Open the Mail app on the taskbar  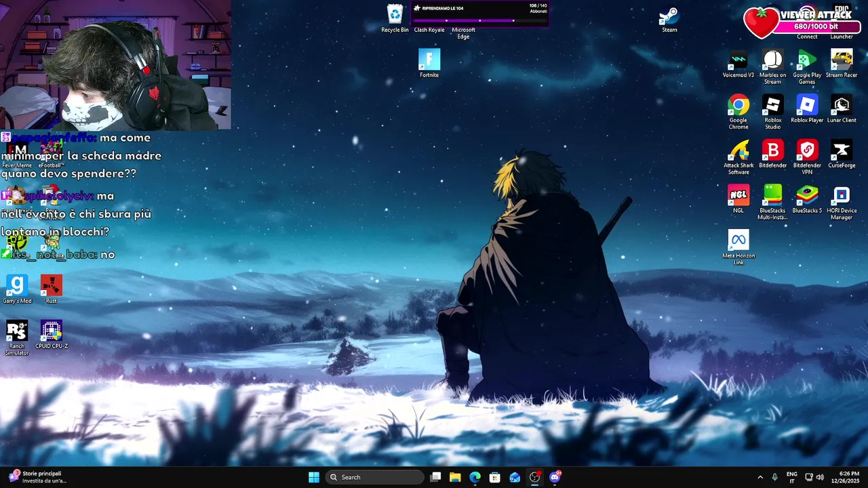(515, 477)
